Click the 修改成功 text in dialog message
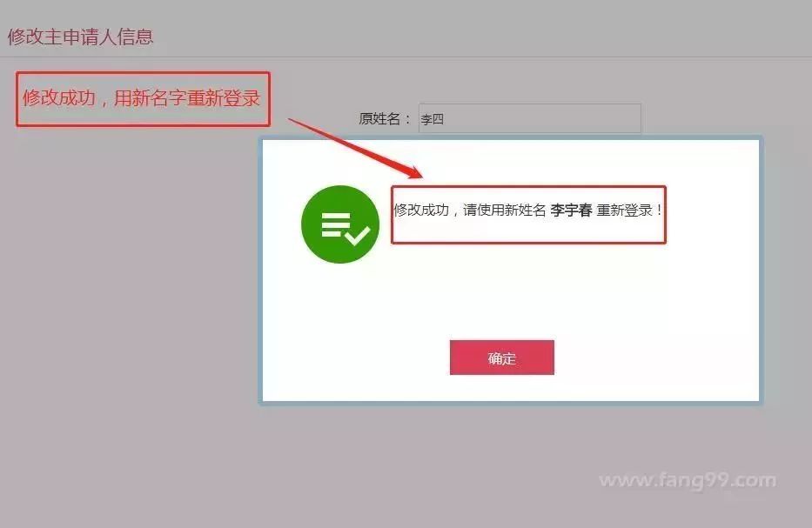The image size is (812, 528). [421, 210]
